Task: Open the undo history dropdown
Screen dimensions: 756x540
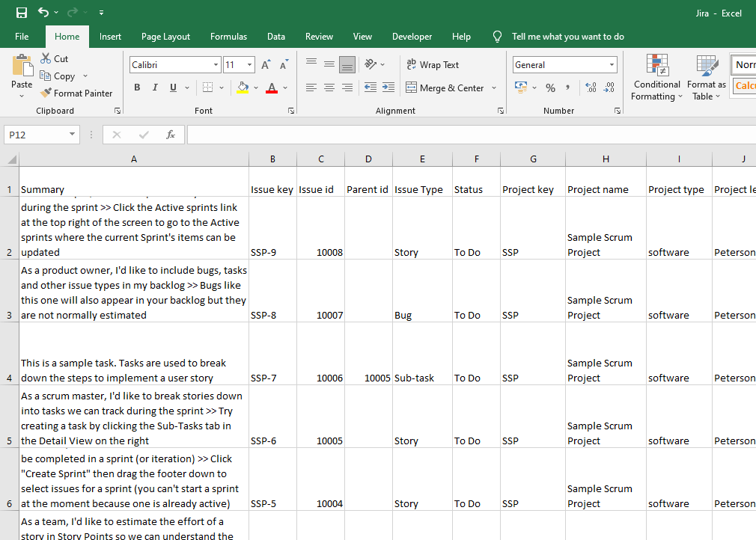Action: click(56, 13)
